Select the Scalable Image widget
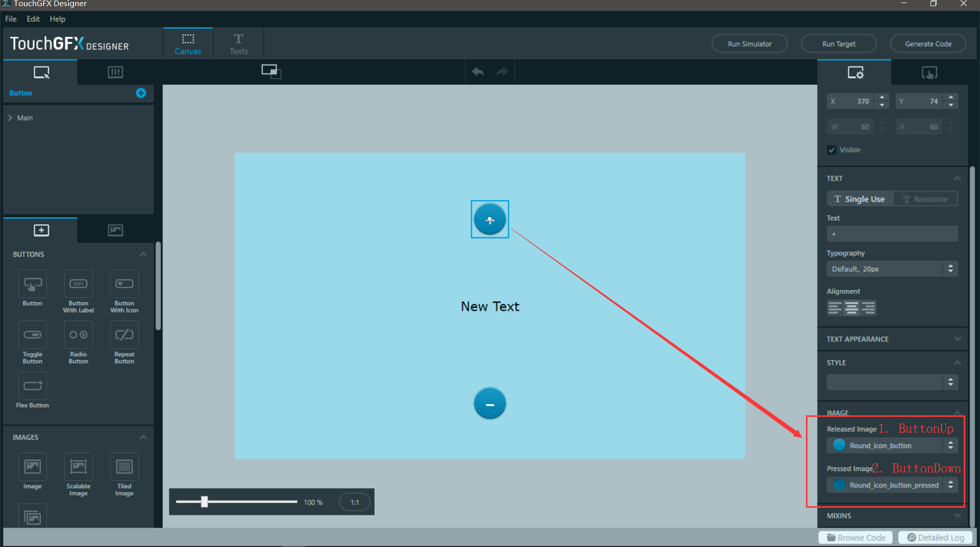This screenshot has height=547, width=980. [x=78, y=475]
